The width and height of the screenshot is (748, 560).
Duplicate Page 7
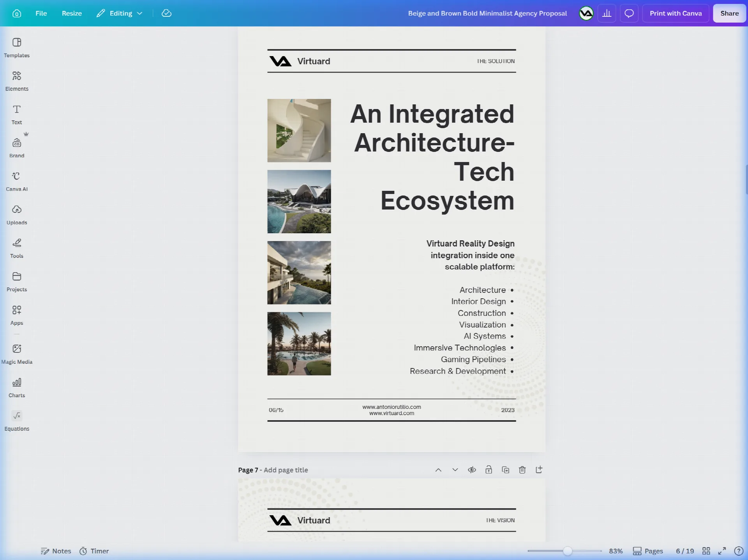[x=506, y=470]
